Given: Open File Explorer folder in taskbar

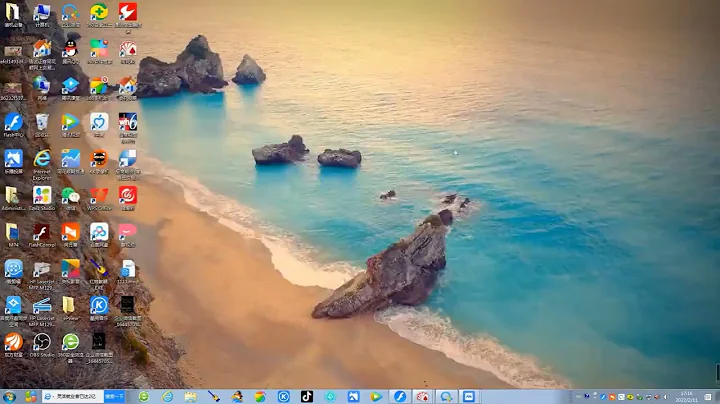Looking at the screenshot, I should (x=191, y=397).
